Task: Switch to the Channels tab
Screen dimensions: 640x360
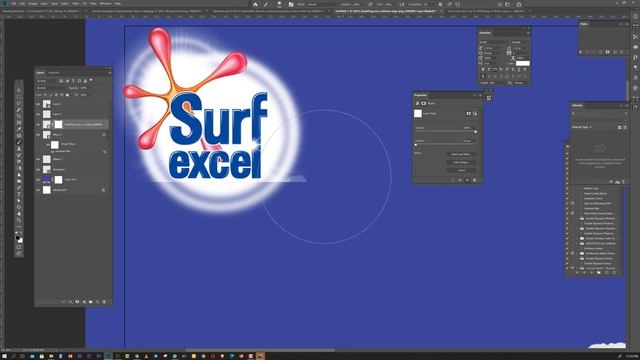Action: pyautogui.click(x=53, y=73)
